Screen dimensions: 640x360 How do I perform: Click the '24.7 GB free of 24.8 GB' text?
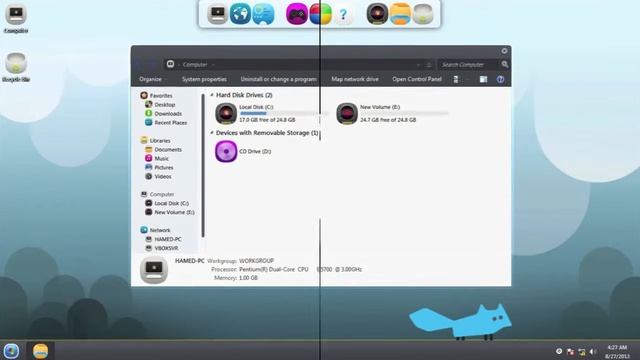pos(388,120)
